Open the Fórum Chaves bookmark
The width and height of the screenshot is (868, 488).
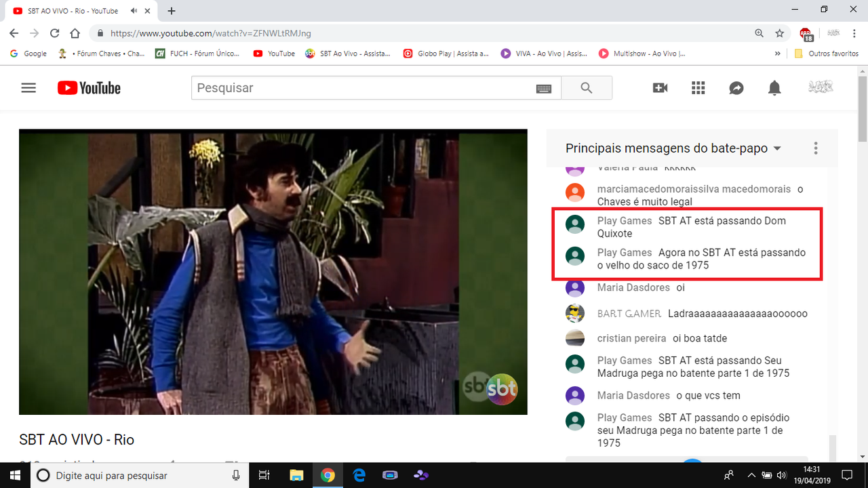pyautogui.click(x=102, y=54)
